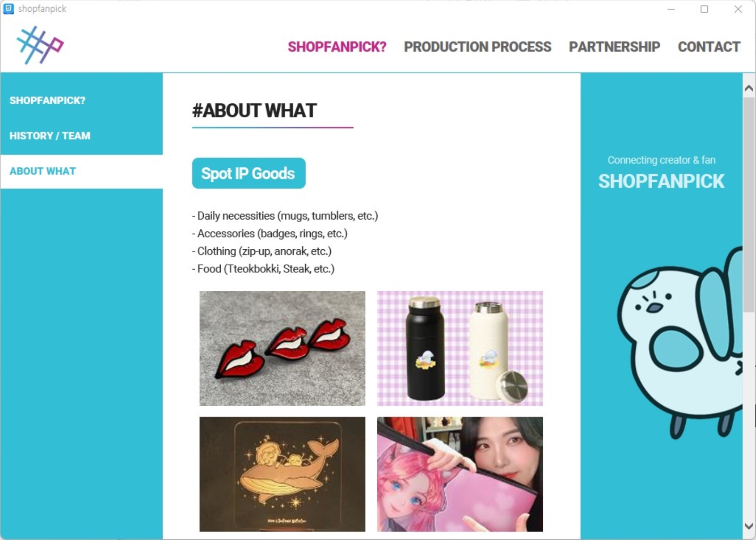This screenshot has height=540, width=756.
Task: Go to the PARTNERSHIP page
Action: [614, 47]
